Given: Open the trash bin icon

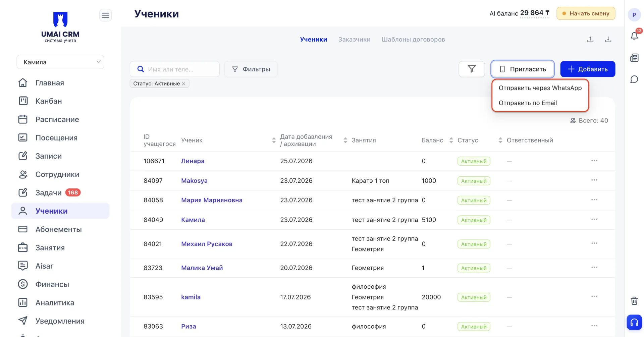Looking at the screenshot, I should point(634,300).
